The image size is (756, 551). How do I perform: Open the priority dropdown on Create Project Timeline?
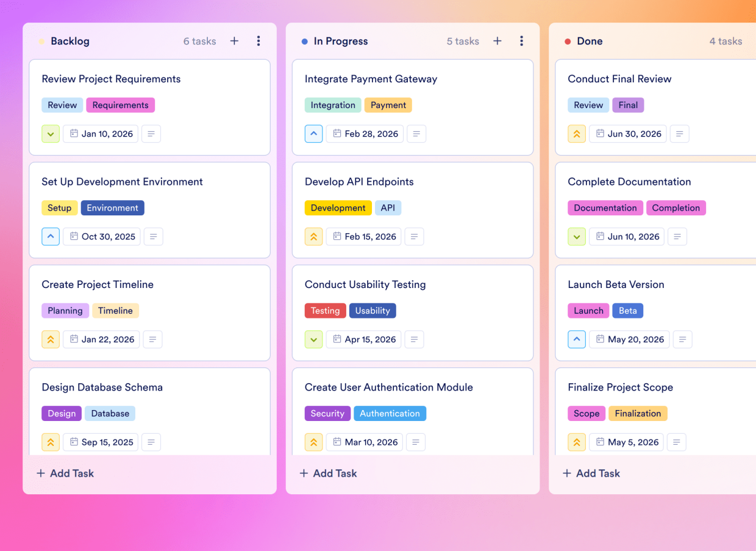click(51, 339)
